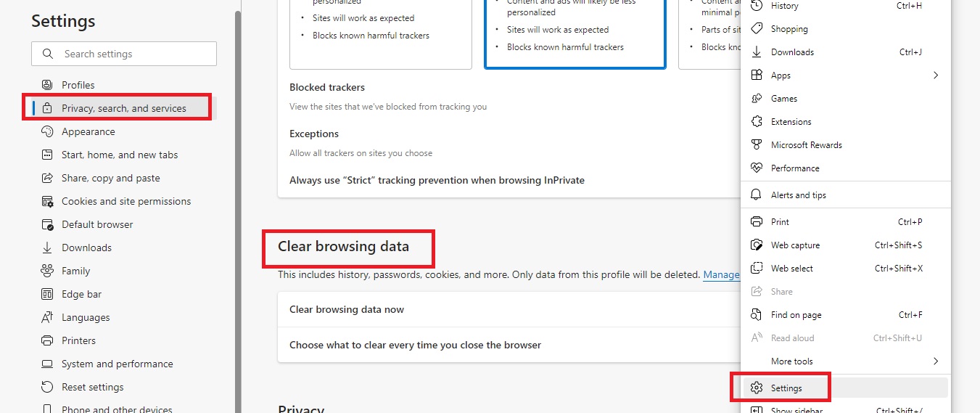Click the Performance heartbeat icon
Image resolution: width=980 pixels, height=413 pixels.
point(757,168)
